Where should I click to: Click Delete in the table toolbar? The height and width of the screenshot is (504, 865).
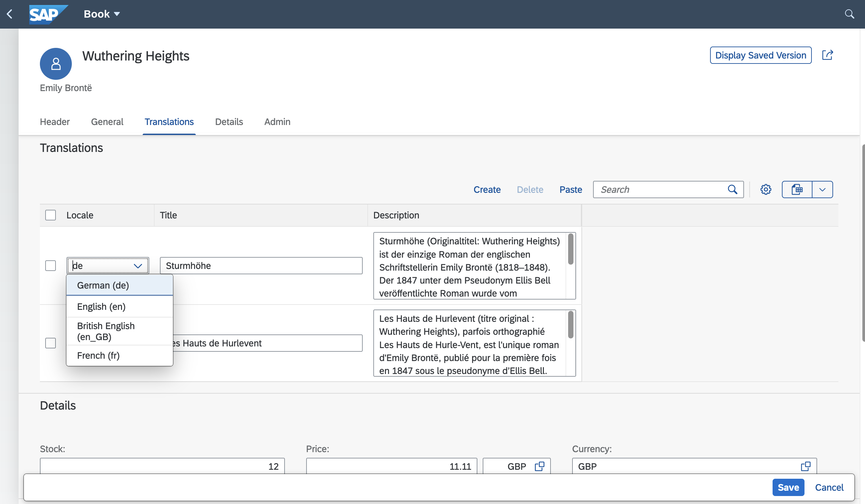[530, 189]
